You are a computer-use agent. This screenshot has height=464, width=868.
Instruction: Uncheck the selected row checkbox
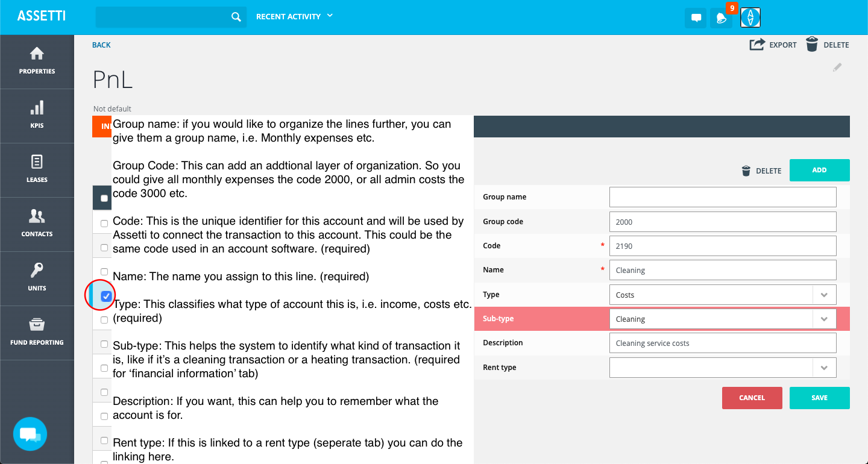105,296
